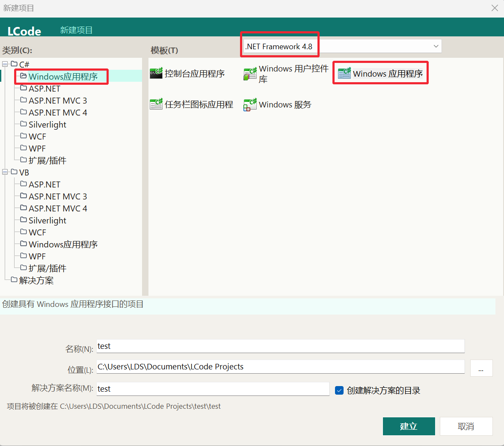The height and width of the screenshot is (446, 504).
Task: Select the Windows 应用程序 template icon
Action: click(x=344, y=73)
